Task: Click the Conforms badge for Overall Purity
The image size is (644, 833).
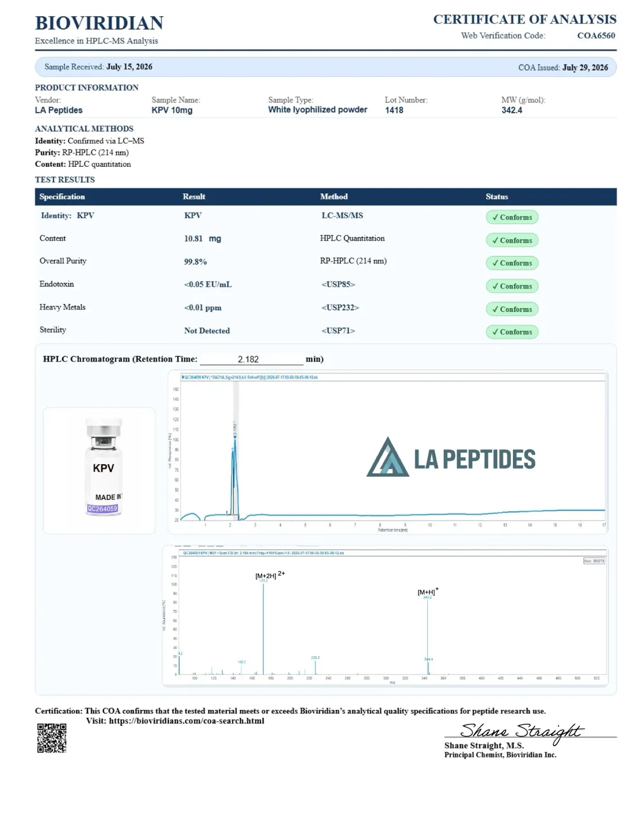Action: [512, 263]
